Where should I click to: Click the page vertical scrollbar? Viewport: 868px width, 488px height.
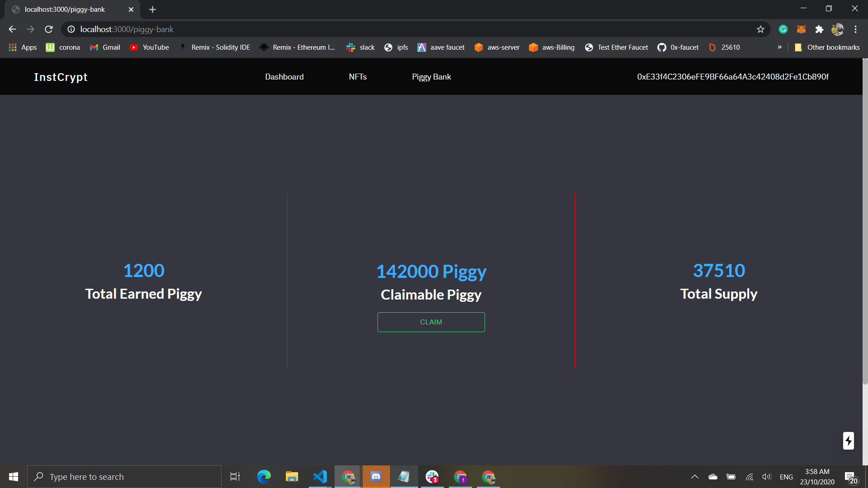click(865, 221)
